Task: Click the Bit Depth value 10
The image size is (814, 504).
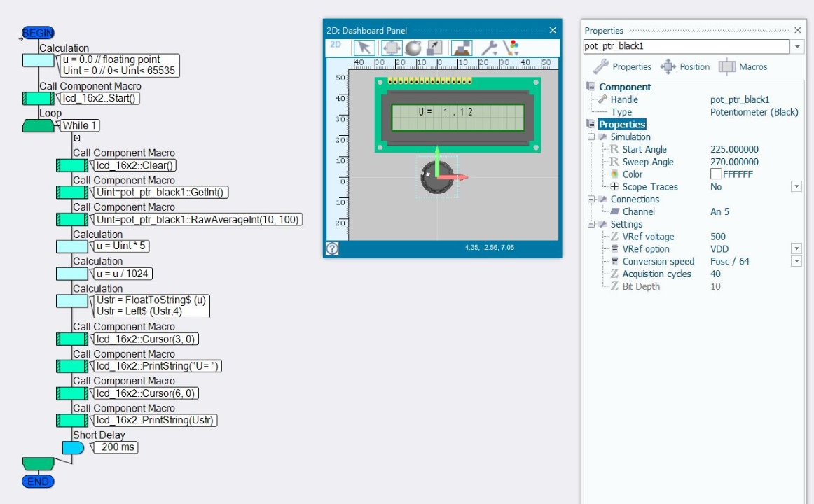Action: 715,286
